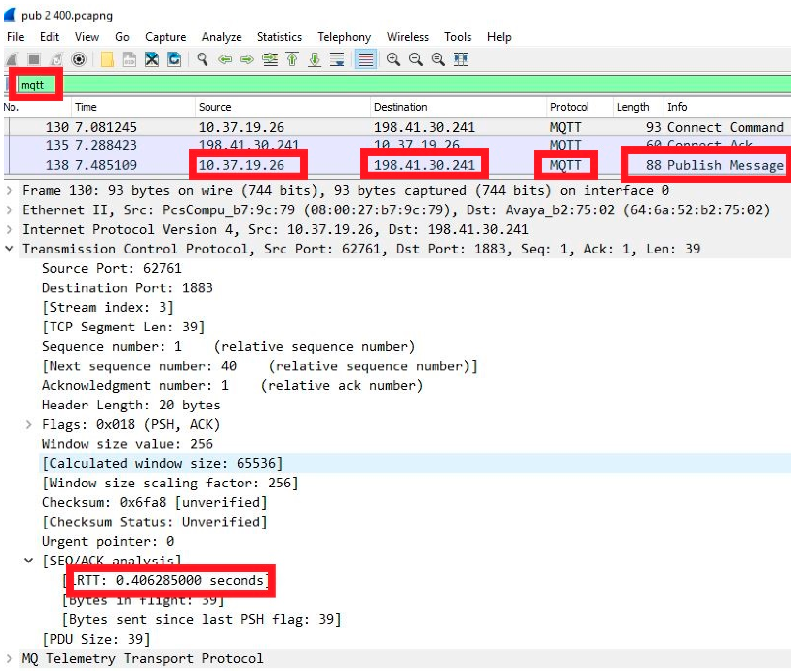Select the Source Port: 62761 field
Viewport: 795px width, 672px height.
click(x=111, y=268)
